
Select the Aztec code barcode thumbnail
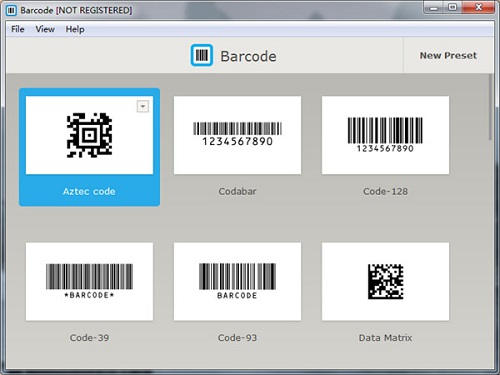click(89, 135)
